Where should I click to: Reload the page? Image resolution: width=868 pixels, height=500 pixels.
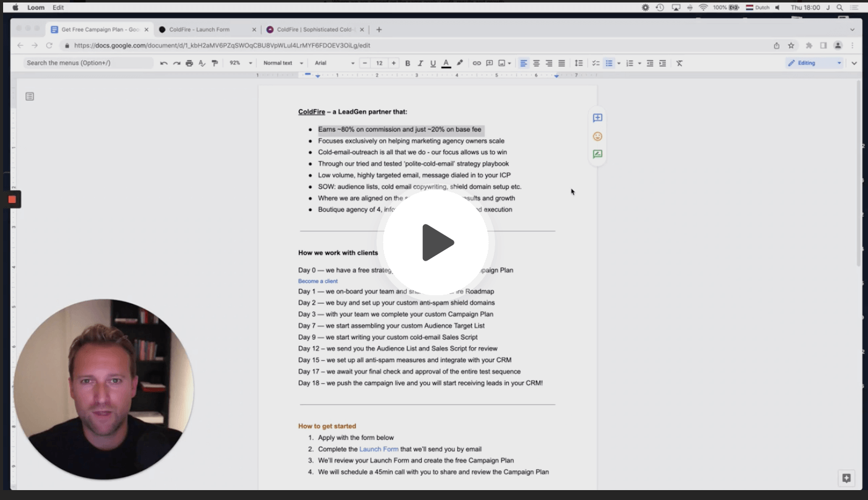pos(49,45)
